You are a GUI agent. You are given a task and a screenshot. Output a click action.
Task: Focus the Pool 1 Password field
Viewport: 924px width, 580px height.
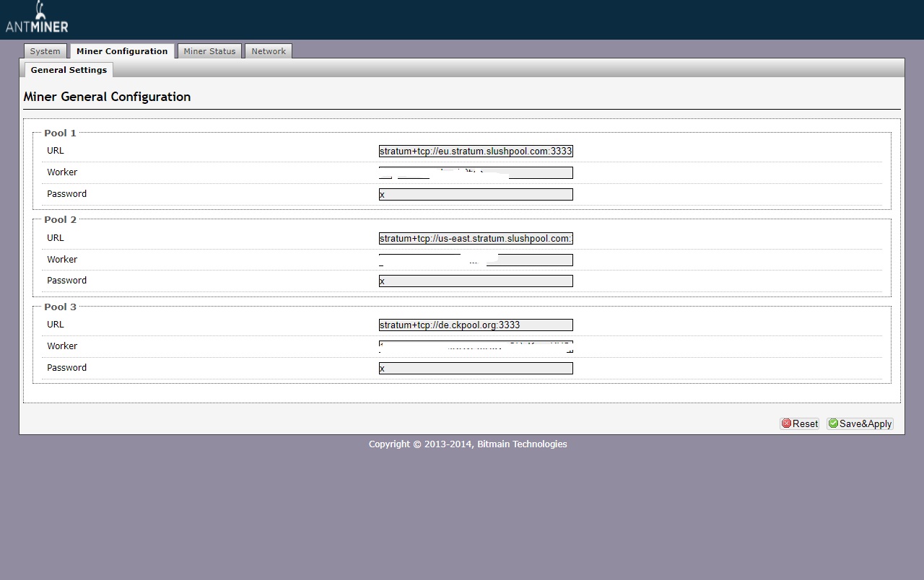click(476, 194)
